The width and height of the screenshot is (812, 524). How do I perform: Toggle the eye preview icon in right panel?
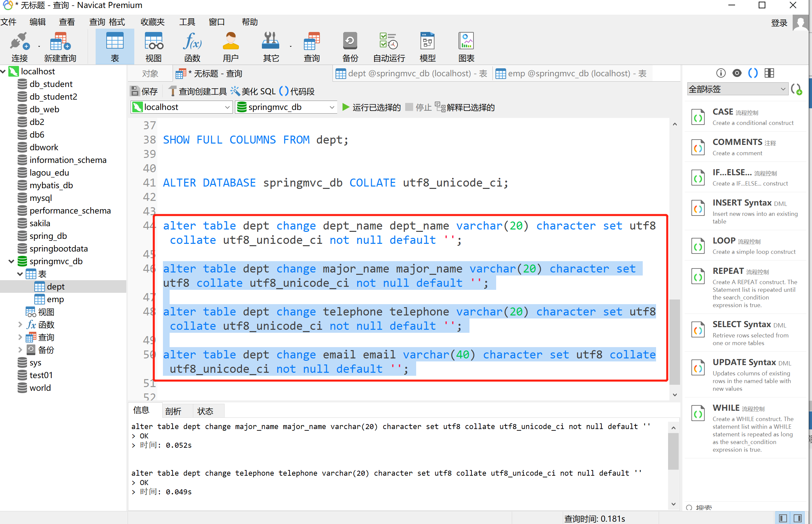point(737,73)
